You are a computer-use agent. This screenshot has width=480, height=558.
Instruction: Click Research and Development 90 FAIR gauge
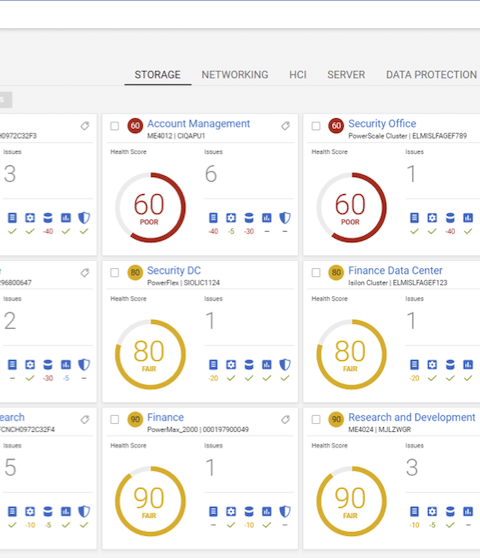[352, 501]
